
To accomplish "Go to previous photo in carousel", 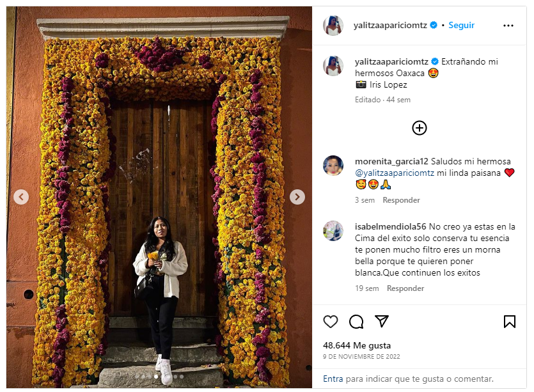I will [x=21, y=197].
